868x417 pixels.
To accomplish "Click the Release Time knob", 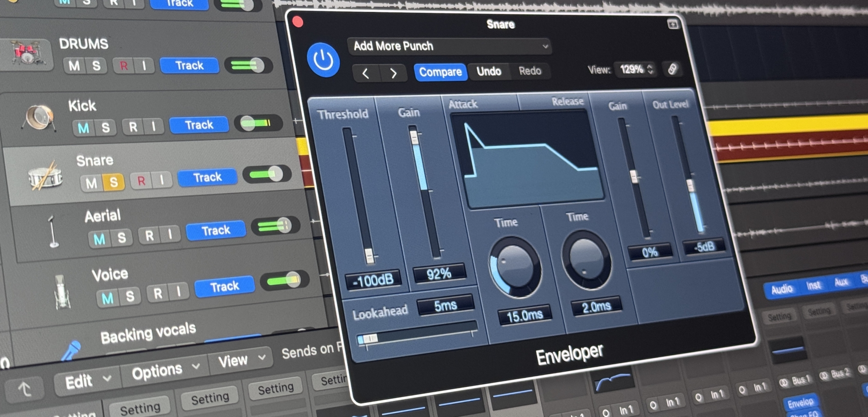I will tap(587, 259).
